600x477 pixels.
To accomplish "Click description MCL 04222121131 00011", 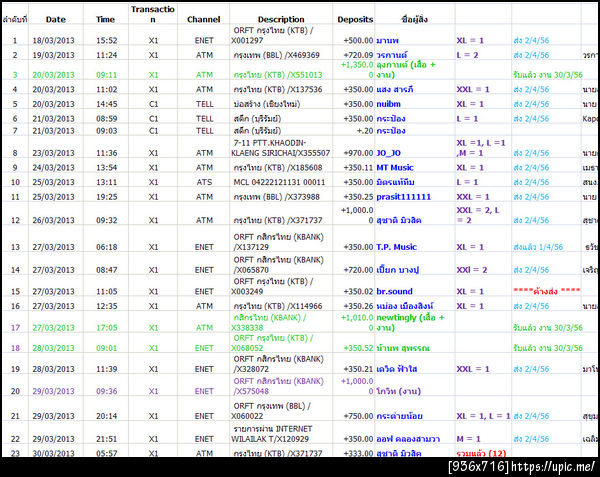I will click(279, 182).
